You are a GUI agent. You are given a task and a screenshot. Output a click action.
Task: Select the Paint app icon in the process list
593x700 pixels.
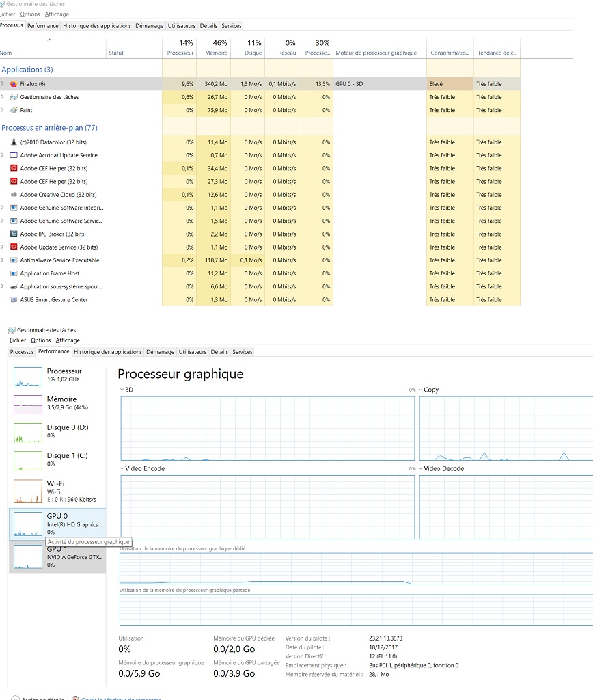pos(14,110)
